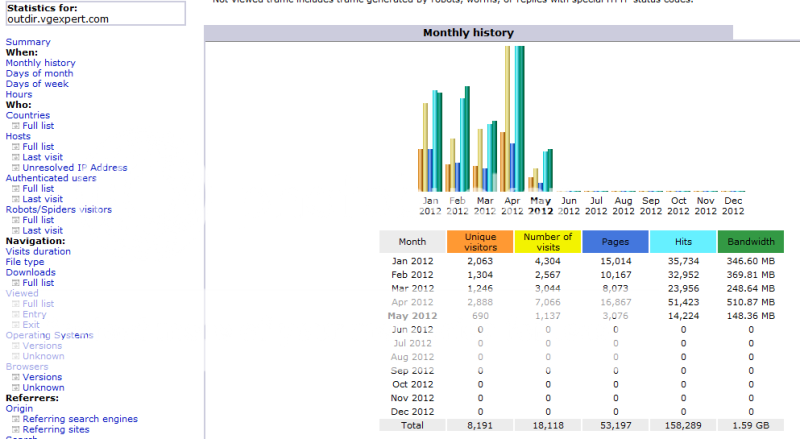
Task: Click the cyan Hits header
Action: [683, 241]
